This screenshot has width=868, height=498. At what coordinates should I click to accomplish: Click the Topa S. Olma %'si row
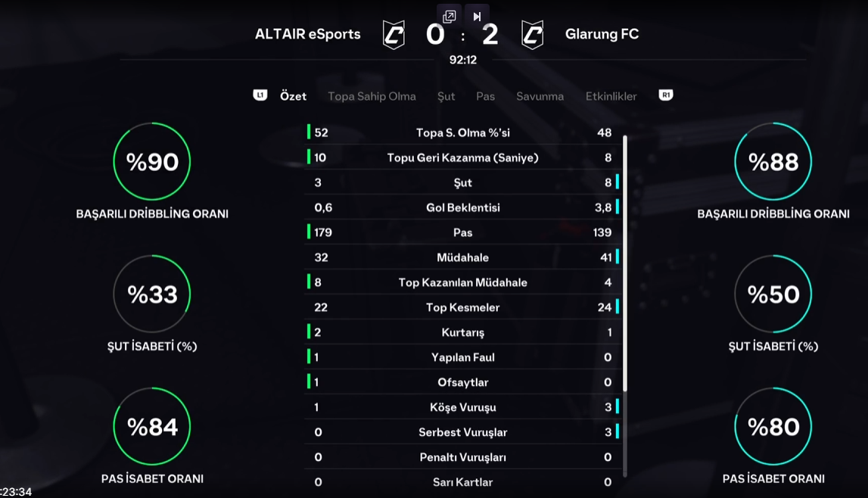tap(462, 132)
